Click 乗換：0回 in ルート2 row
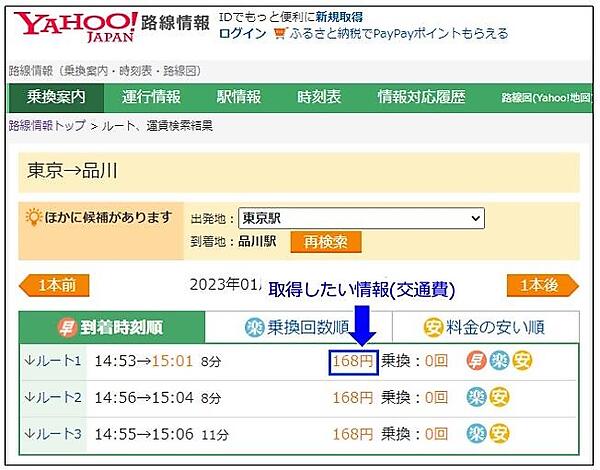 tap(414, 398)
